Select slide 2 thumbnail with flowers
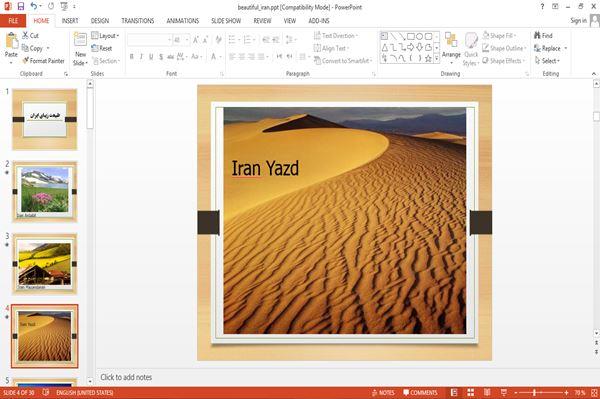The width and height of the screenshot is (600, 399). point(45,191)
